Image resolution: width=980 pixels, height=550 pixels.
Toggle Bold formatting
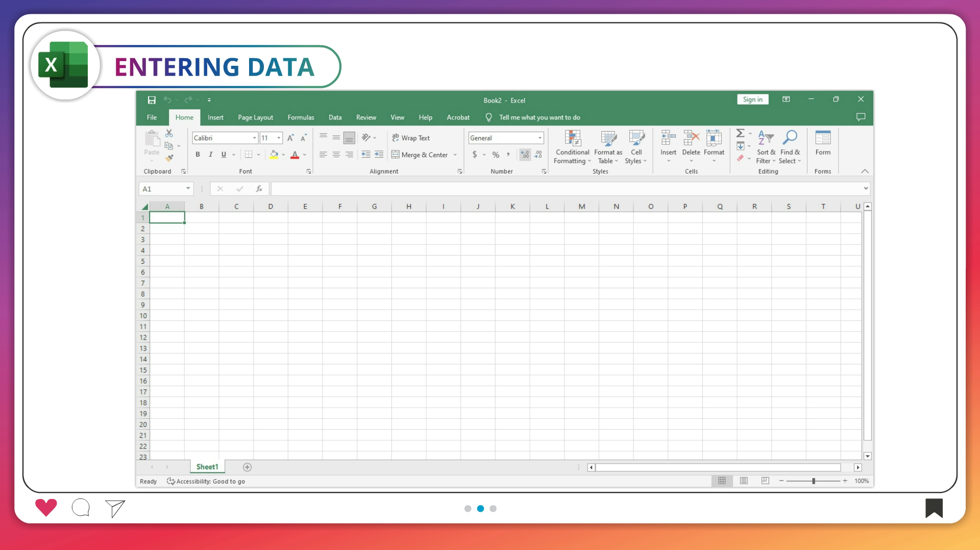coord(198,155)
